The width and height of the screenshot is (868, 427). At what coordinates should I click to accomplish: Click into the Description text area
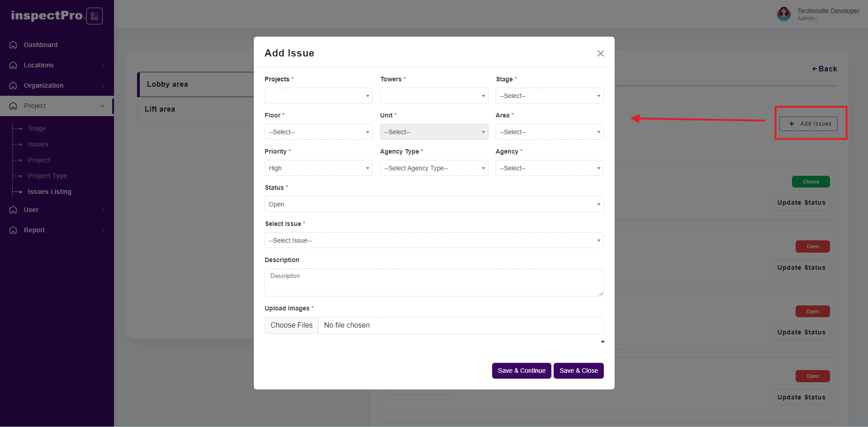tap(433, 282)
